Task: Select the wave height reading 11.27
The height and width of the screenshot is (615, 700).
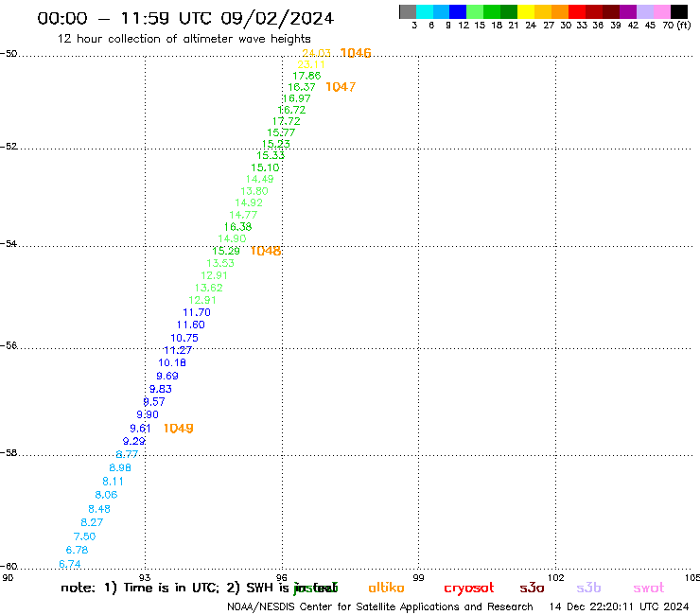Action: [x=178, y=351]
